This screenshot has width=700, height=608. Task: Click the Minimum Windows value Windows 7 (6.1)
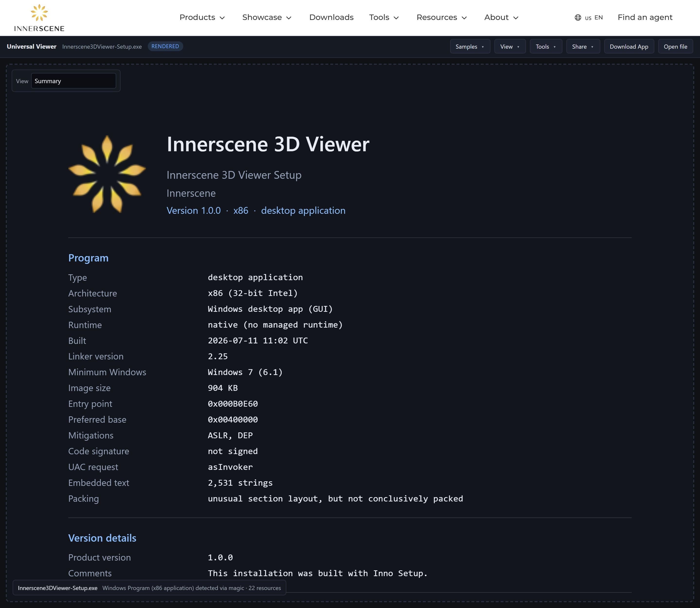245,372
